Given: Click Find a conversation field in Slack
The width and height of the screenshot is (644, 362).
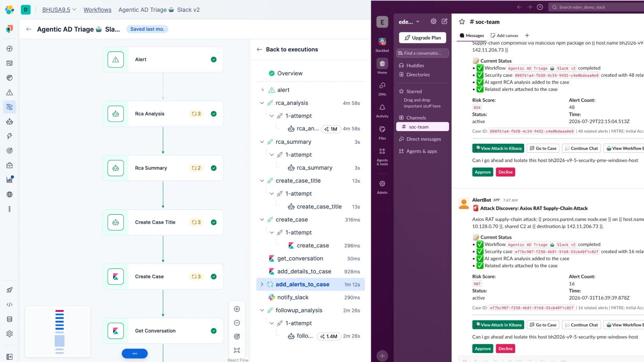Looking at the screenshot, I should pyautogui.click(x=422, y=53).
